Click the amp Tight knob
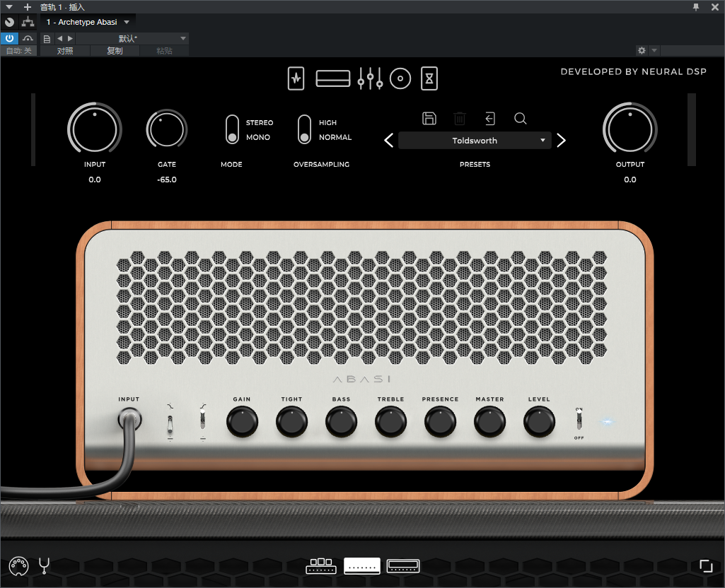The image size is (725, 588). tap(291, 421)
